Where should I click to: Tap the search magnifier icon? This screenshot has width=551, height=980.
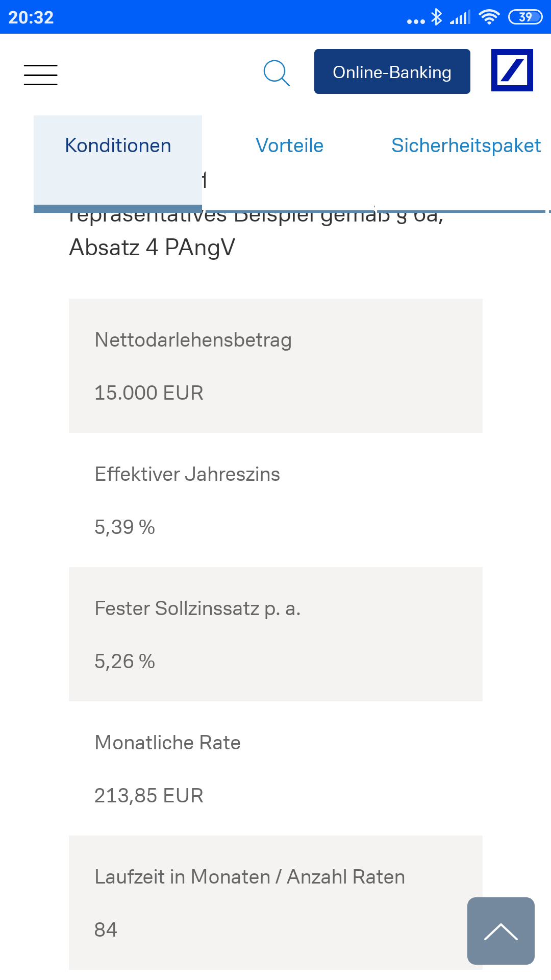(x=277, y=73)
